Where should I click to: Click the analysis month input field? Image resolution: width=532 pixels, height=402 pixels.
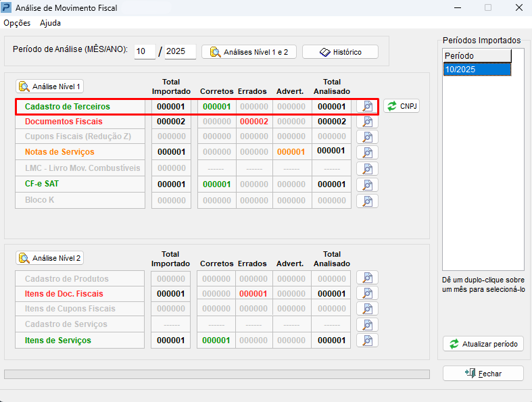point(145,52)
